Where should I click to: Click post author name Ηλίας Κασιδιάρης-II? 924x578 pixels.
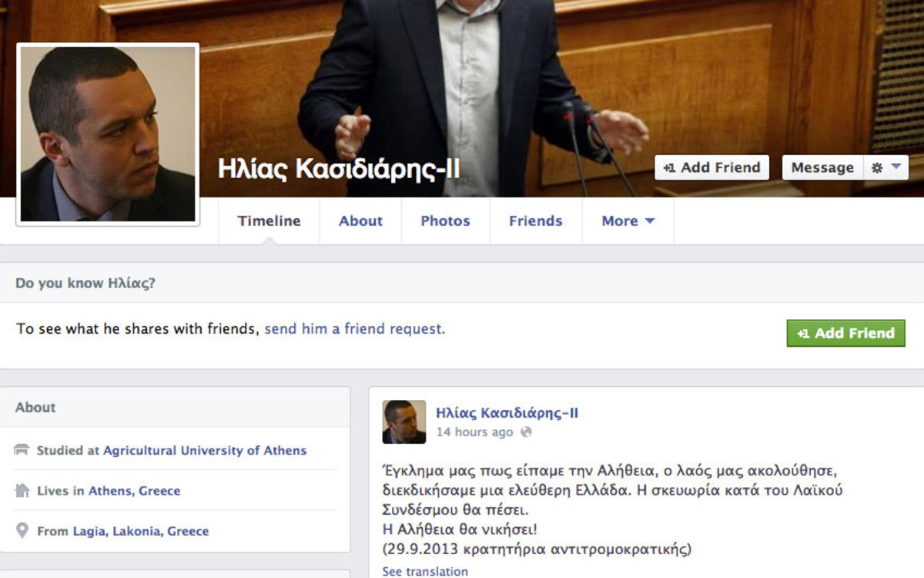pyautogui.click(x=507, y=413)
